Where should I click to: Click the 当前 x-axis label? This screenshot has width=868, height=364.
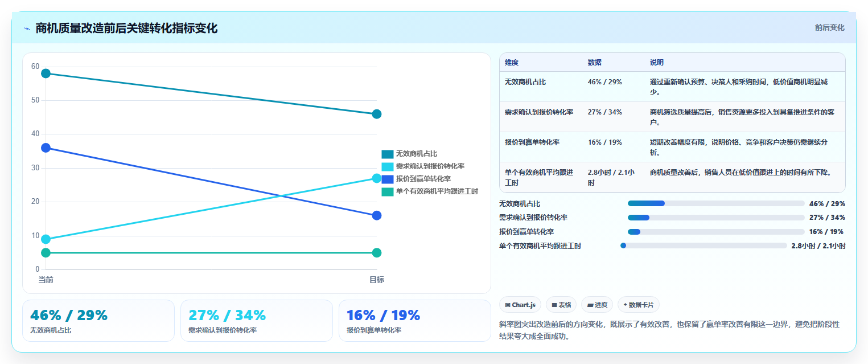tap(46, 280)
